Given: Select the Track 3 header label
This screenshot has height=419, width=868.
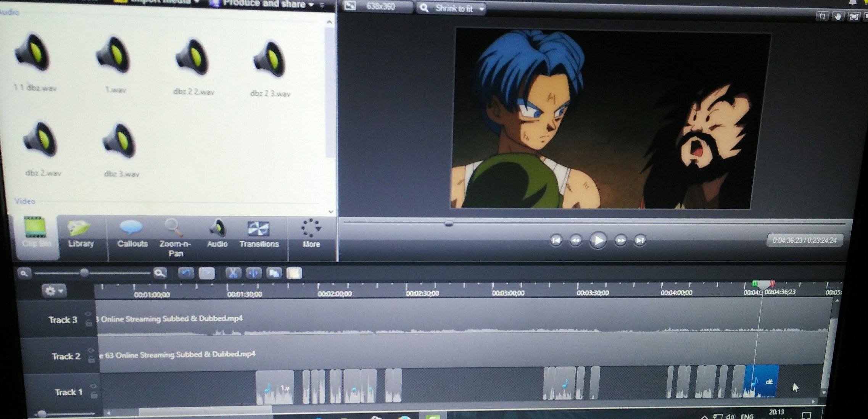Looking at the screenshot, I should pyautogui.click(x=63, y=320).
